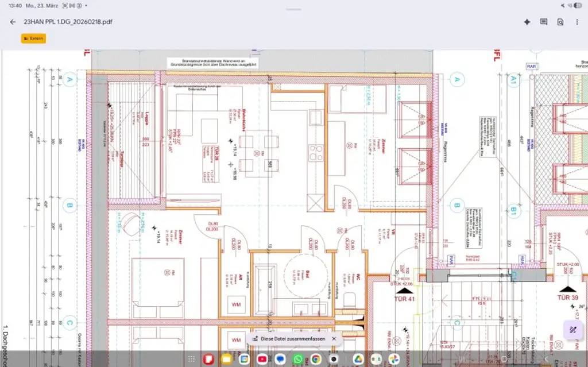The image size is (588, 367).
Task: Launch Chrome from the taskbar
Action: click(316, 358)
